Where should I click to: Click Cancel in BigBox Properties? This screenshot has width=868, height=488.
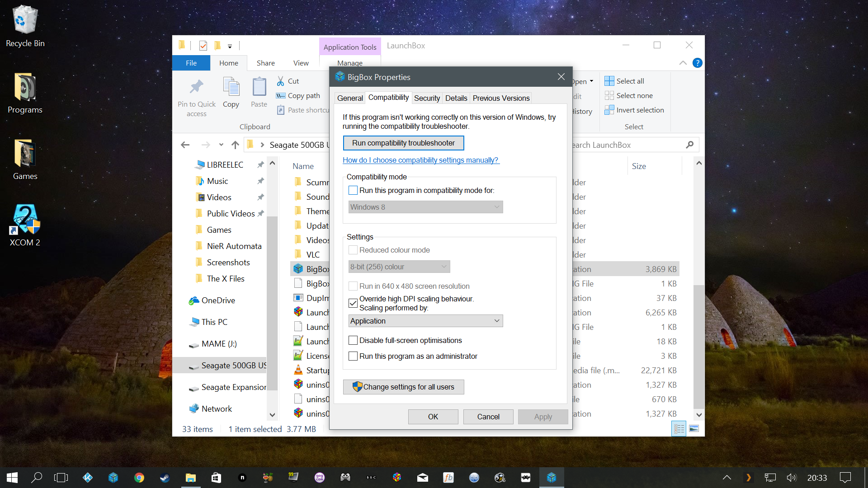[488, 417]
